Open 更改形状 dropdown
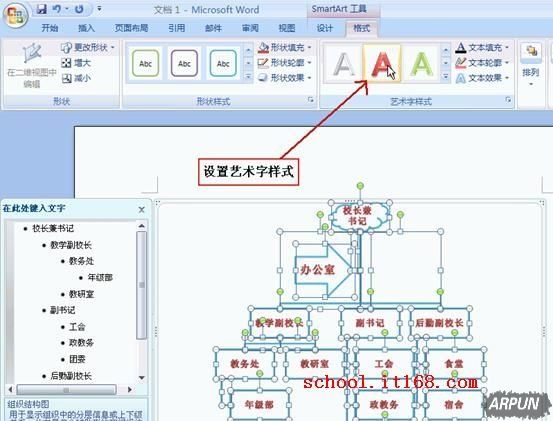This screenshot has width=553, height=421. [88, 47]
